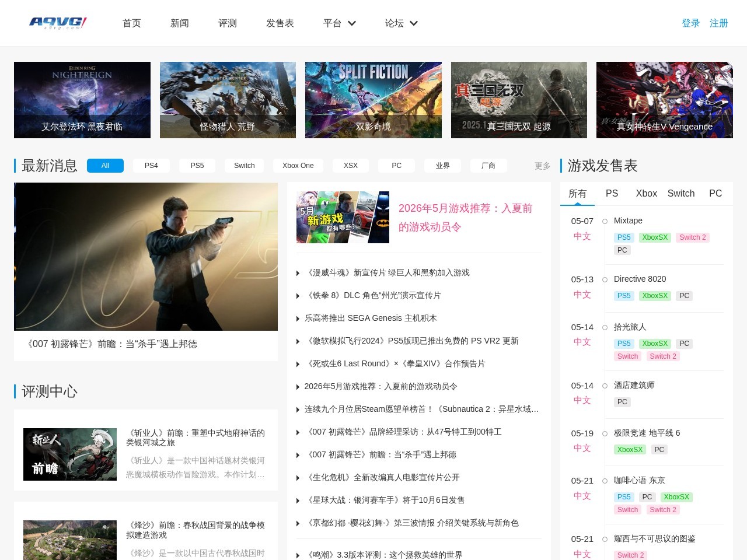Open the Mixtape release entry
The width and height of the screenshot is (747, 560).
click(x=628, y=221)
